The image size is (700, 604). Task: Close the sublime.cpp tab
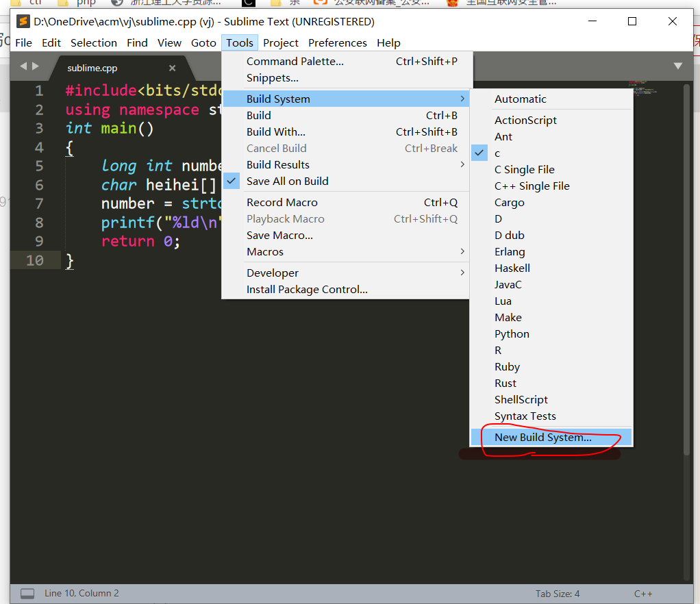173,68
